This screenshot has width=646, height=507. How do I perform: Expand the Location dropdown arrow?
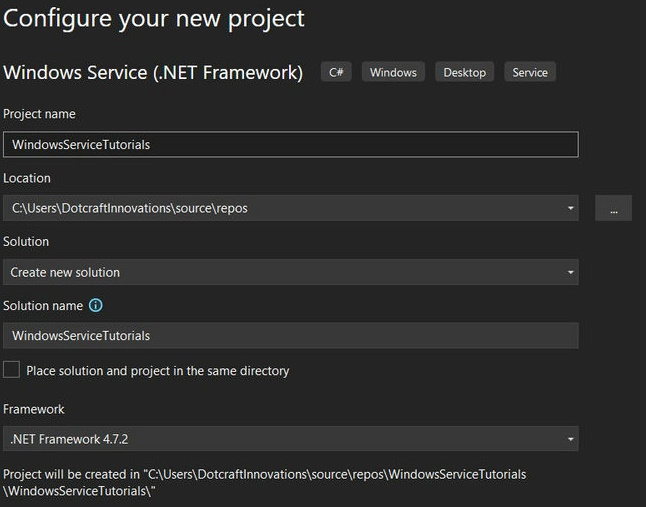[570, 208]
